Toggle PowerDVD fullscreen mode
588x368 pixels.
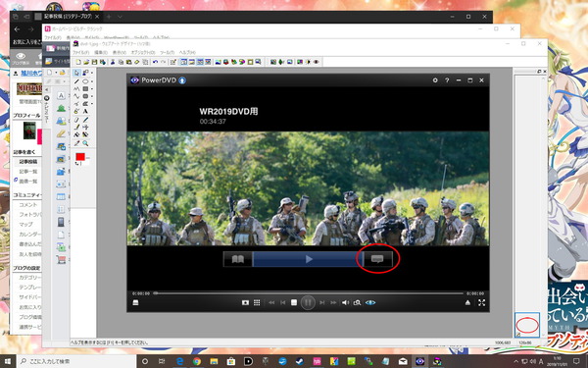pyautogui.click(x=481, y=302)
